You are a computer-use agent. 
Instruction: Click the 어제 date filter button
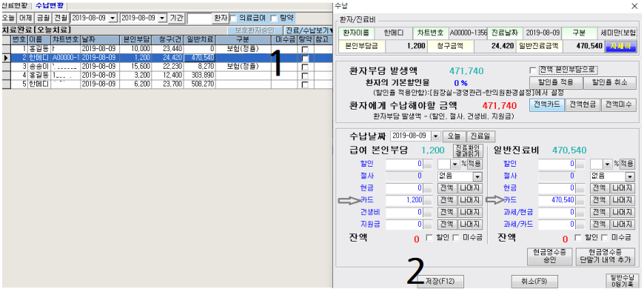click(26, 18)
